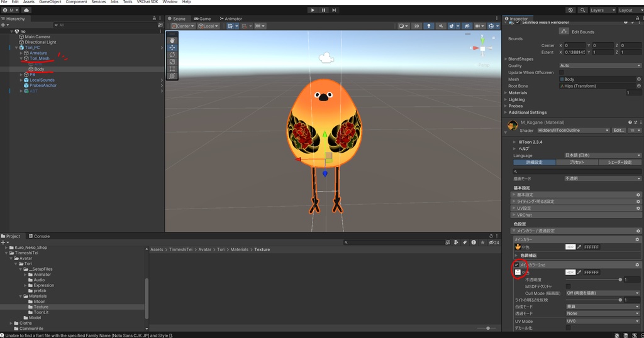The image size is (644, 338).
Task: Open the Assets menu
Action: point(29,2)
